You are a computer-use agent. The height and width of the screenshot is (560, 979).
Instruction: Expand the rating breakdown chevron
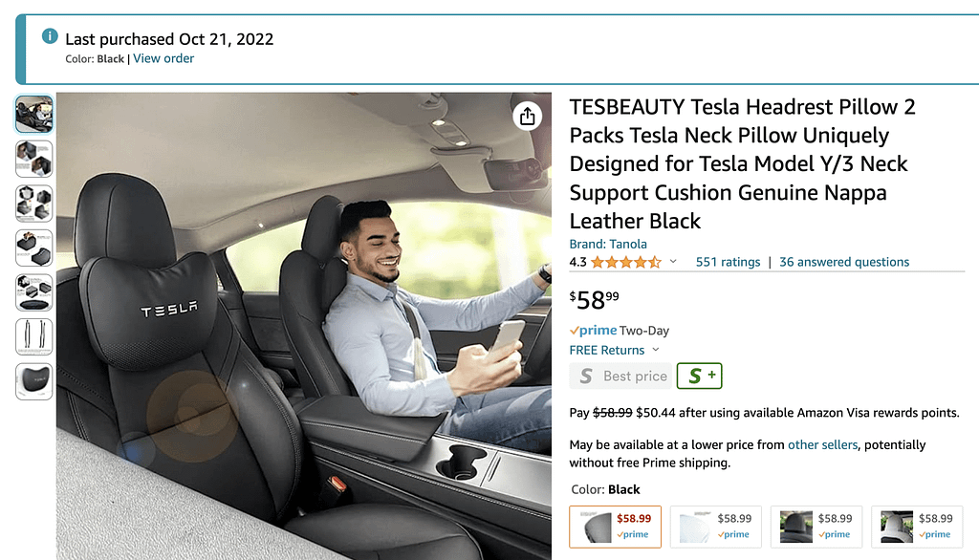coord(673,262)
